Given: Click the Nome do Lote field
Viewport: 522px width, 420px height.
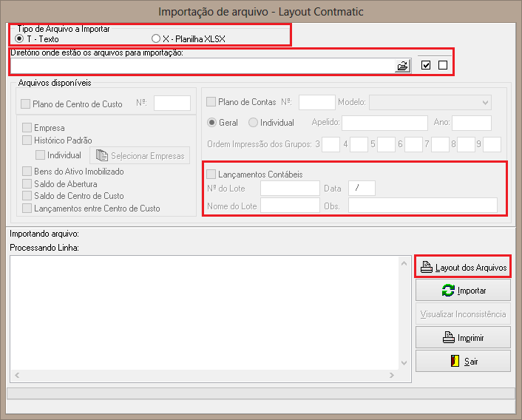Looking at the screenshot, I should click(x=290, y=206).
